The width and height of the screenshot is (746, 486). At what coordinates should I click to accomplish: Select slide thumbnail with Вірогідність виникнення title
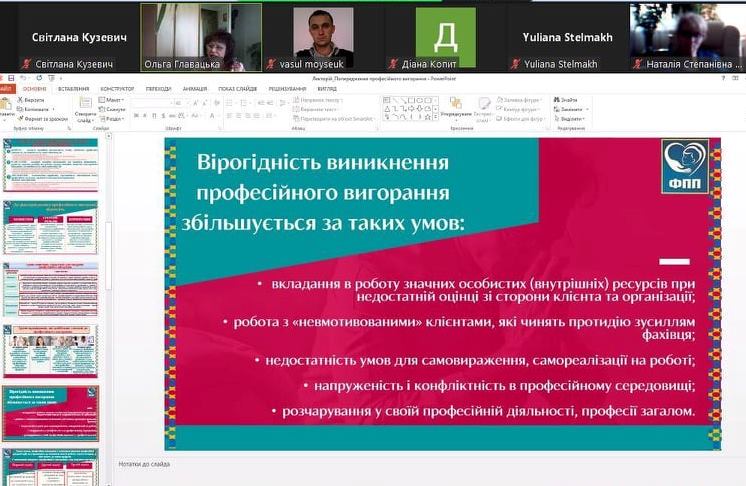tap(50, 414)
